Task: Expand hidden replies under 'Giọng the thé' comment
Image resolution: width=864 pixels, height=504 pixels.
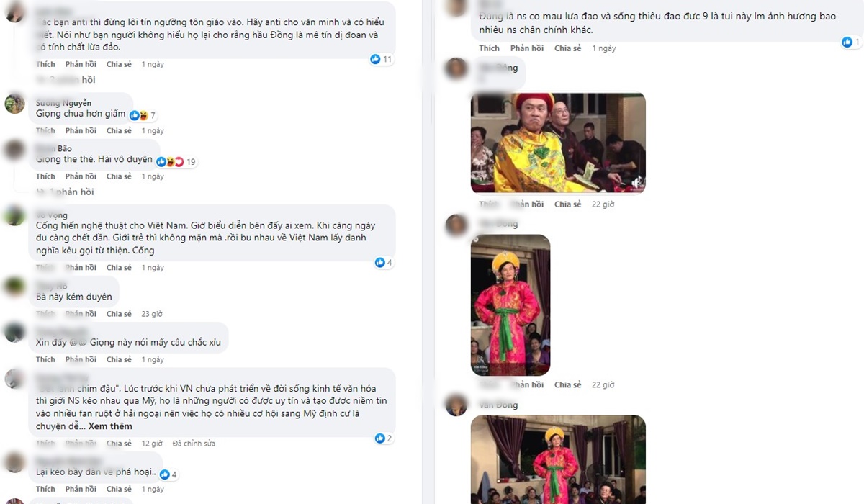Action: [65, 192]
